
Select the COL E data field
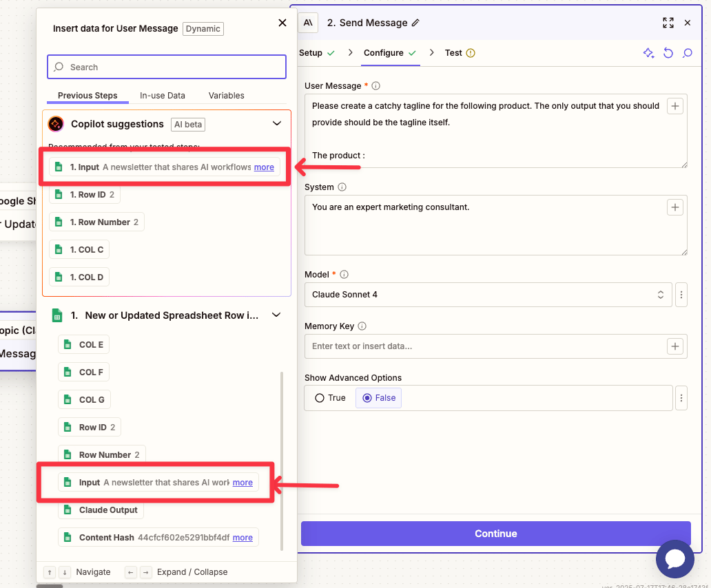click(x=83, y=345)
